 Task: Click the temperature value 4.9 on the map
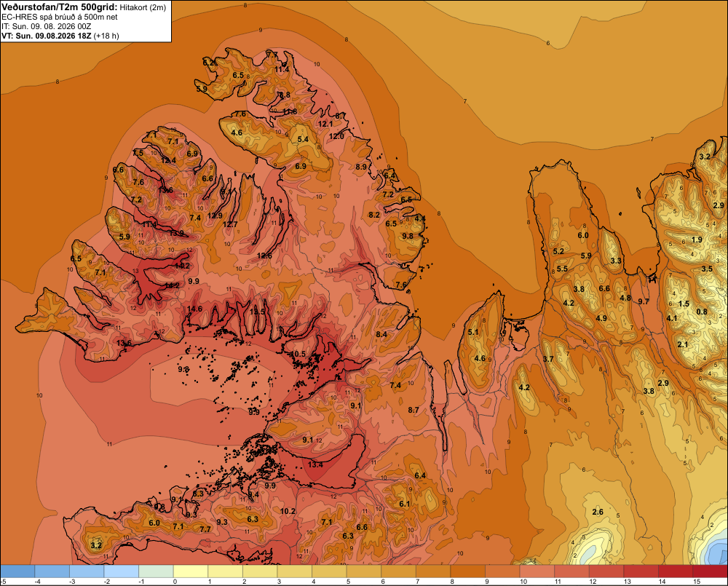tap(601, 318)
